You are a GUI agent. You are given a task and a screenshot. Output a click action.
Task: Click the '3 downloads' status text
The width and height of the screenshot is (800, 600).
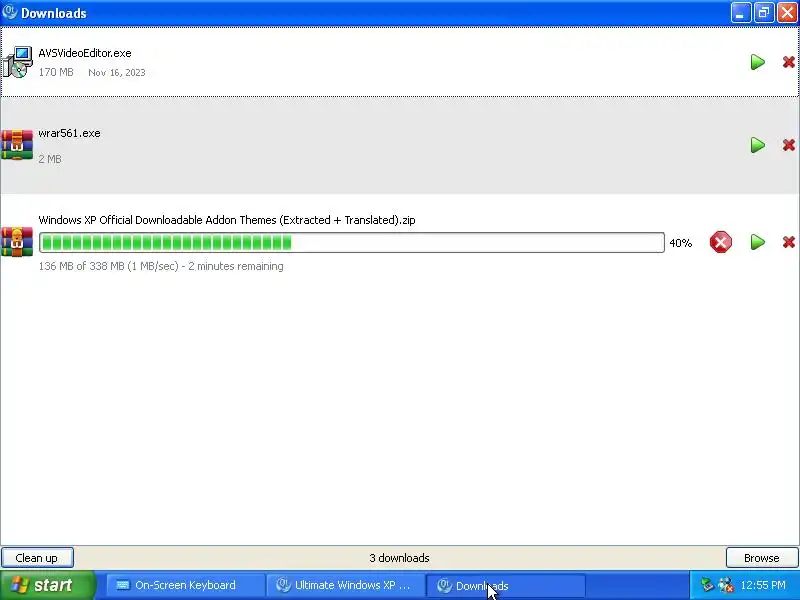click(x=399, y=558)
